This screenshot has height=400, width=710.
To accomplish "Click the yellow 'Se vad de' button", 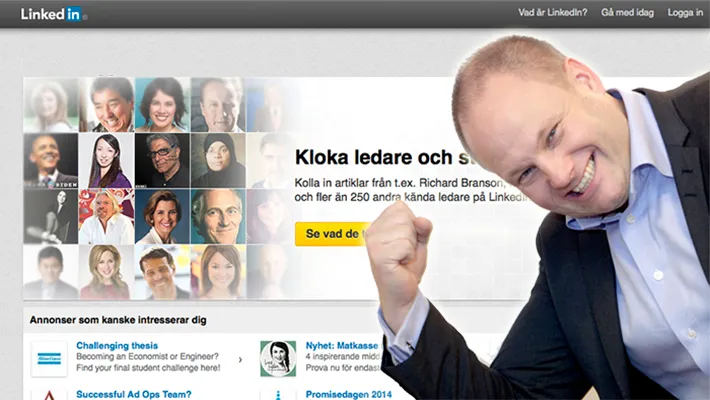I will [x=332, y=234].
